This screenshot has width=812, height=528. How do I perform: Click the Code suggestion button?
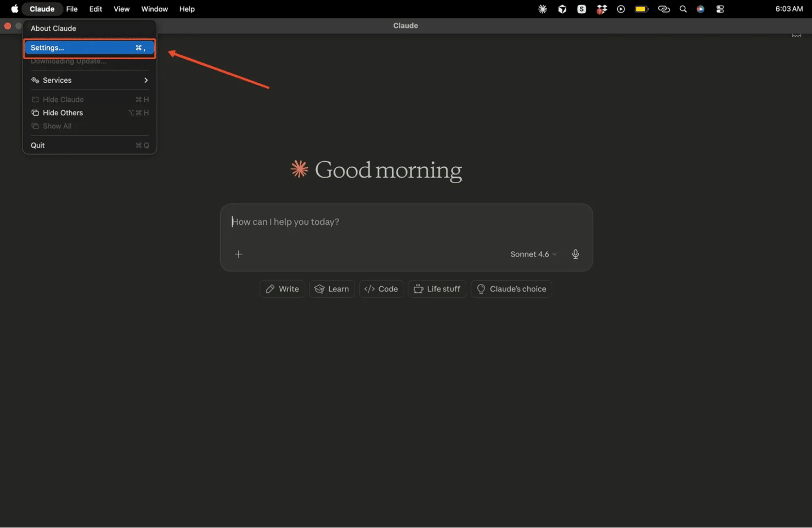click(381, 289)
